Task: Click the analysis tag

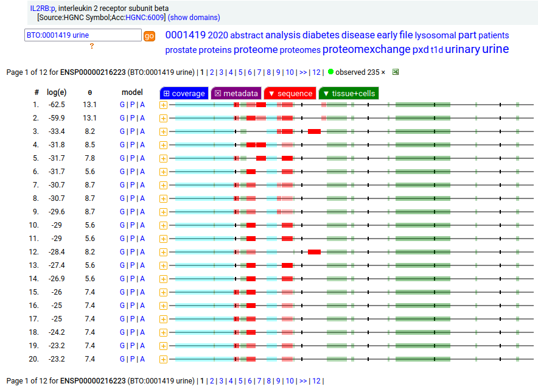Action: tap(283, 35)
